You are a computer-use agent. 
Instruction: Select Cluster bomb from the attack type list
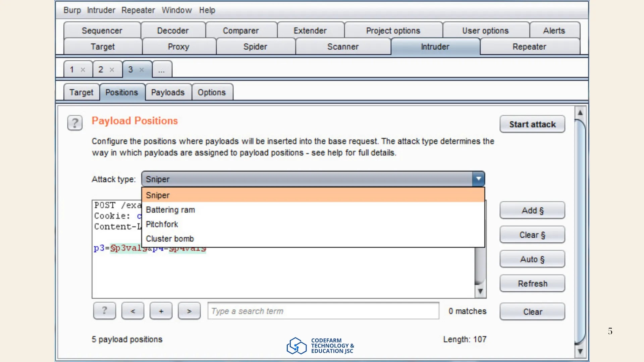tap(170, 239)
